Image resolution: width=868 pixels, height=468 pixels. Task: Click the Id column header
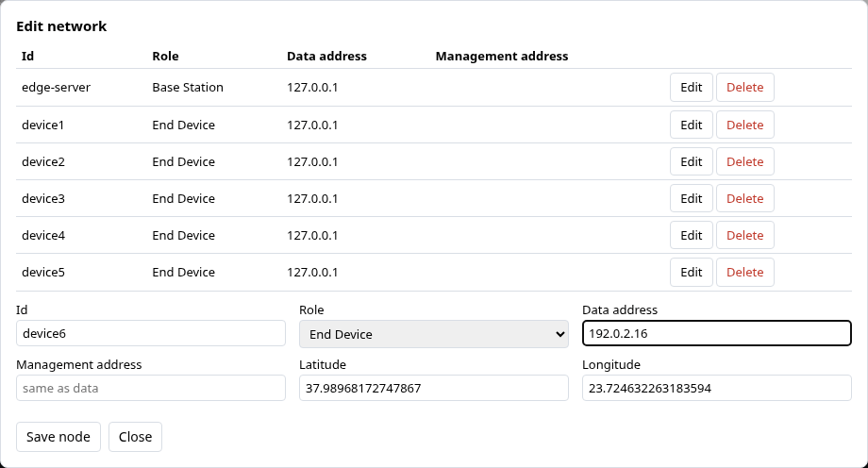tap(27, 56)
